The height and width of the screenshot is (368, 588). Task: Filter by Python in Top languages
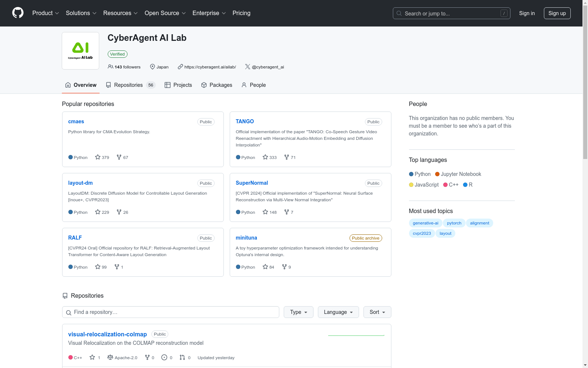click(420, 174)
